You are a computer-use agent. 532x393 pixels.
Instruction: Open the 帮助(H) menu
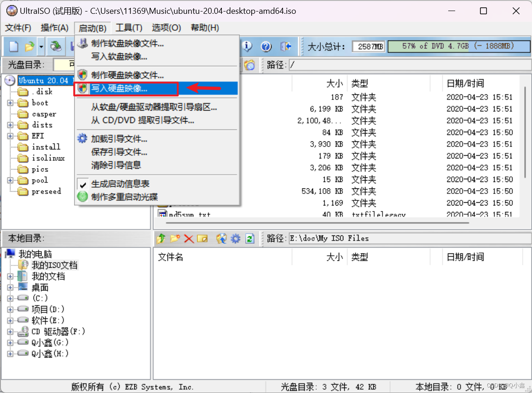pyautogui.click(x=205, y=28)
